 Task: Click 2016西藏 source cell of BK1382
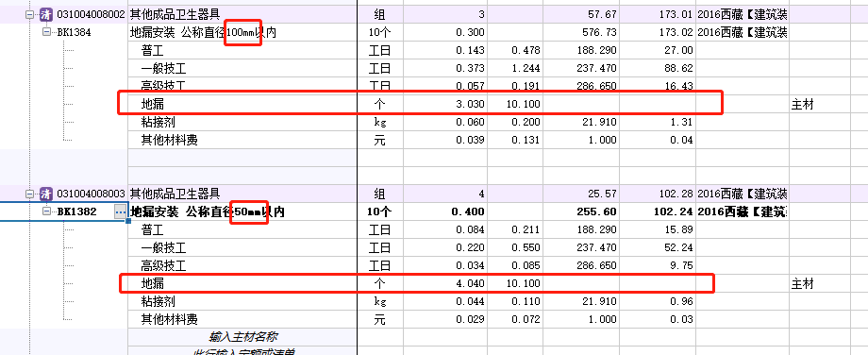coord(743,211)
